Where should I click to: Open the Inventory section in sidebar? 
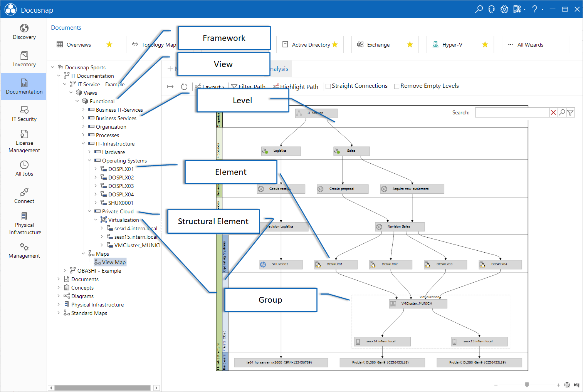pos(24,59)
